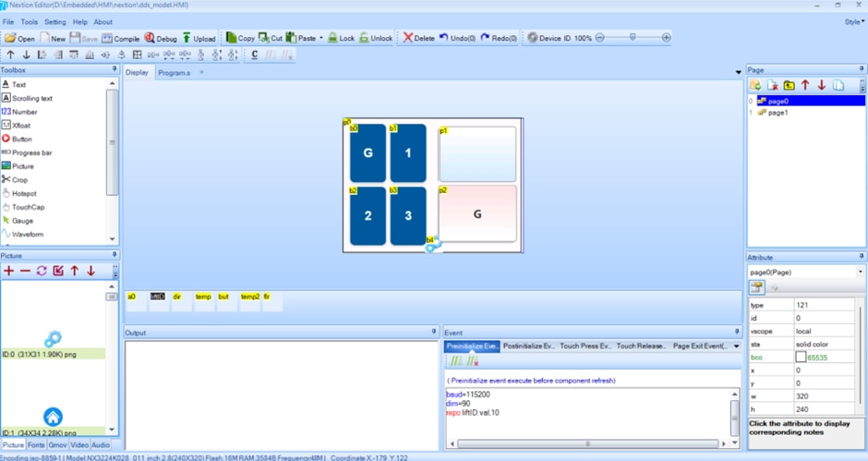Pin the Page panel
Screen dimensions: 868x461
[862, 69]
